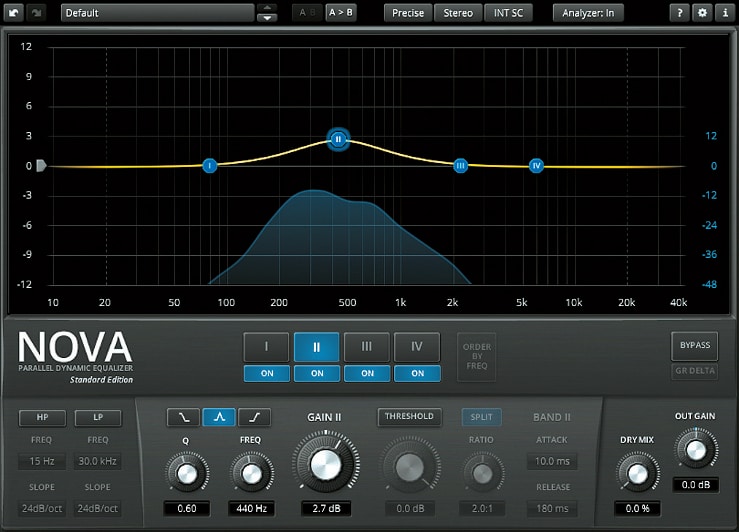Copy settings with A > B button
The width and height of the screenshot is (739, 532).
[340, 13]
